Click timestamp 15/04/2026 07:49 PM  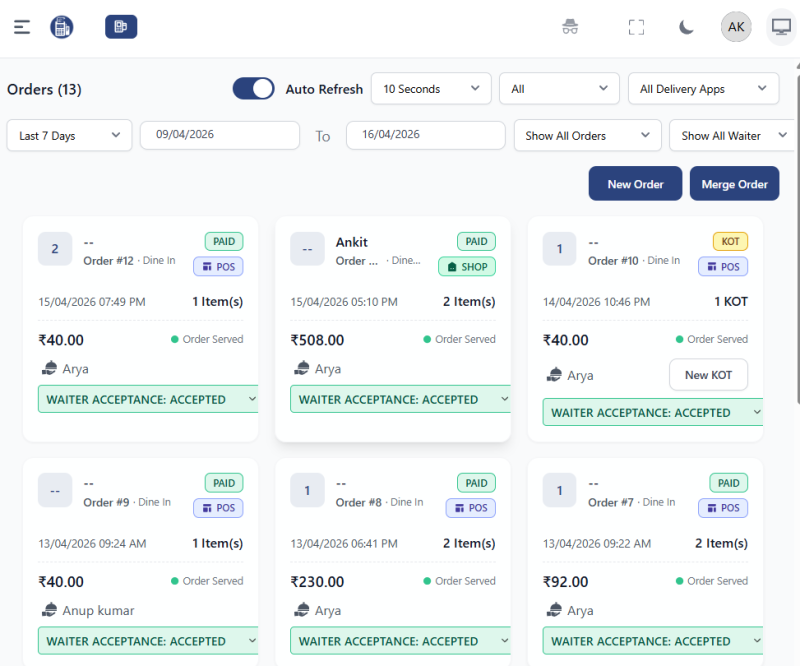coord(92,302)
